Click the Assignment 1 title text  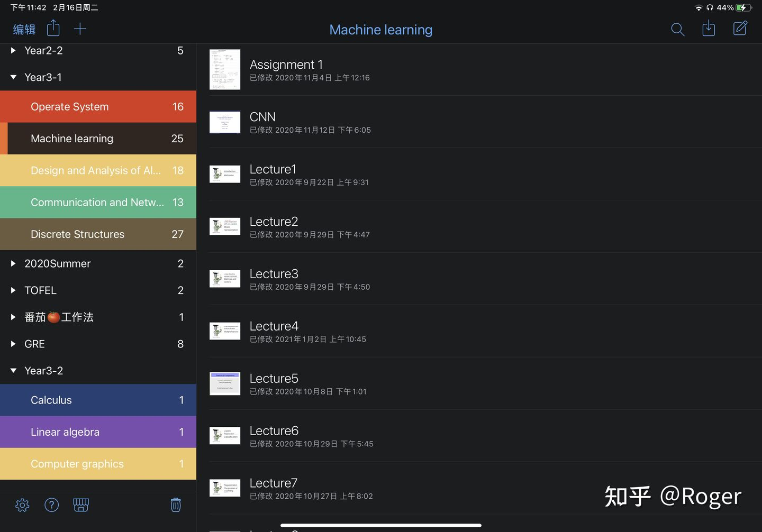click(x=286, y=65)
